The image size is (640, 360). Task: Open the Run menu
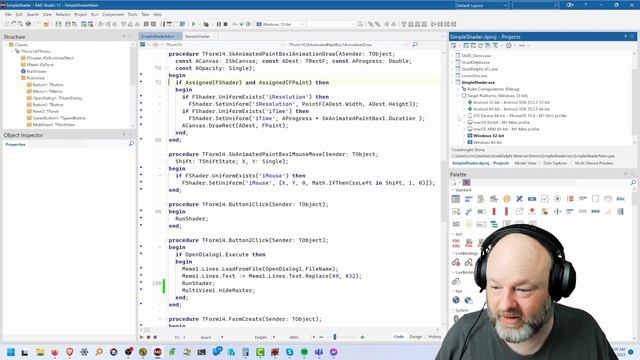[x=95, y=14]
